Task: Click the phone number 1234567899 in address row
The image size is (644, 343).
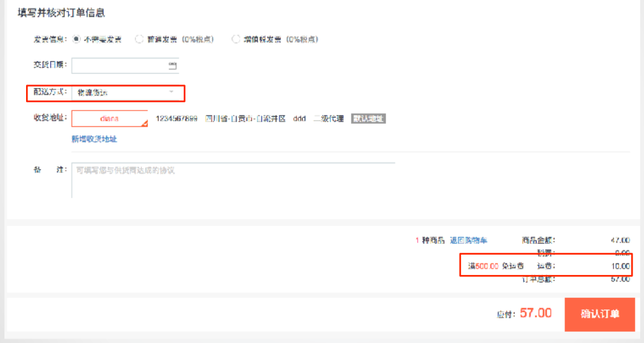Action: pos(177,119)
